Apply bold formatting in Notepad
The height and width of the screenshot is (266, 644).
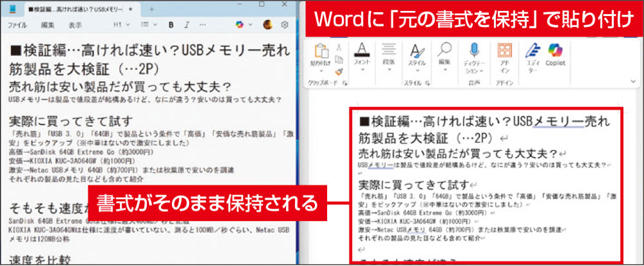(171, 24)
